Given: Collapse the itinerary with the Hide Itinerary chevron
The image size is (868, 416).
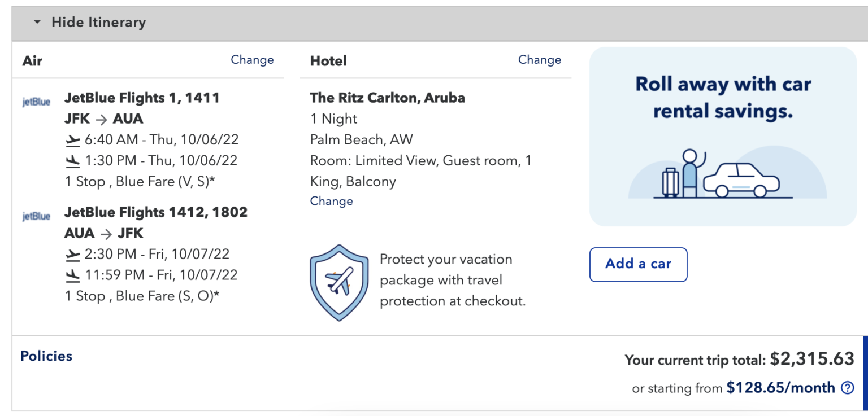Looking at the screenshot, I should click(x=37, y=23).
